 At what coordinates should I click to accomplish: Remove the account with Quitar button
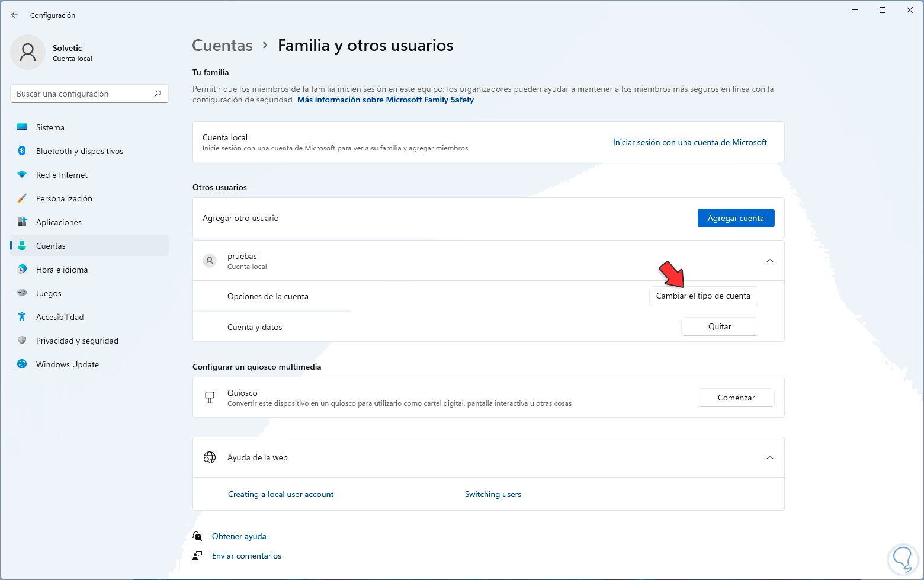coord(719,327)
